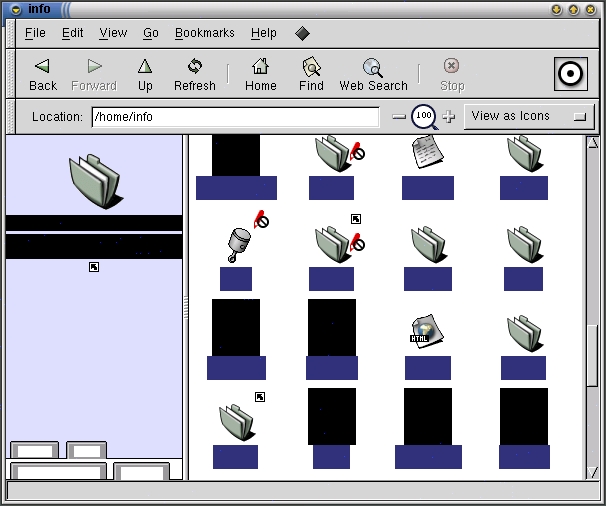The height and width of the screenshot is (506, 606).
Task: Click the Stop loading icon
Action: (452, 67)
